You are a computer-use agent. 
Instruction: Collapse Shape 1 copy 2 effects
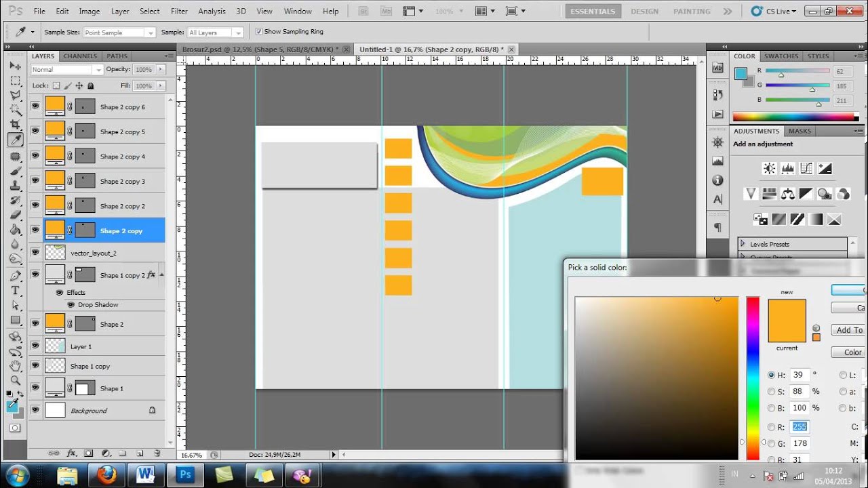click(161, 275)
